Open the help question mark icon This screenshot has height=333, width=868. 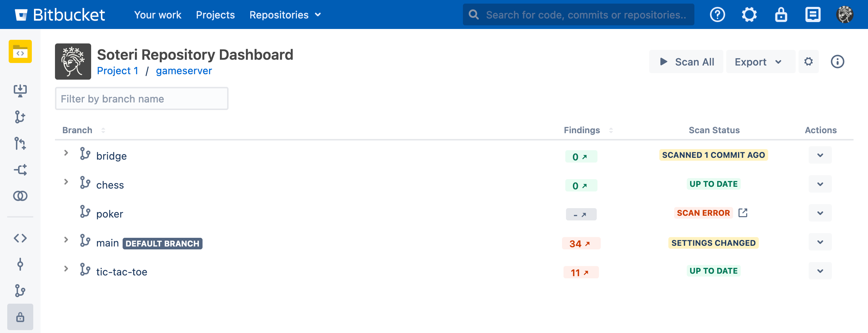[x=717, y=15]
